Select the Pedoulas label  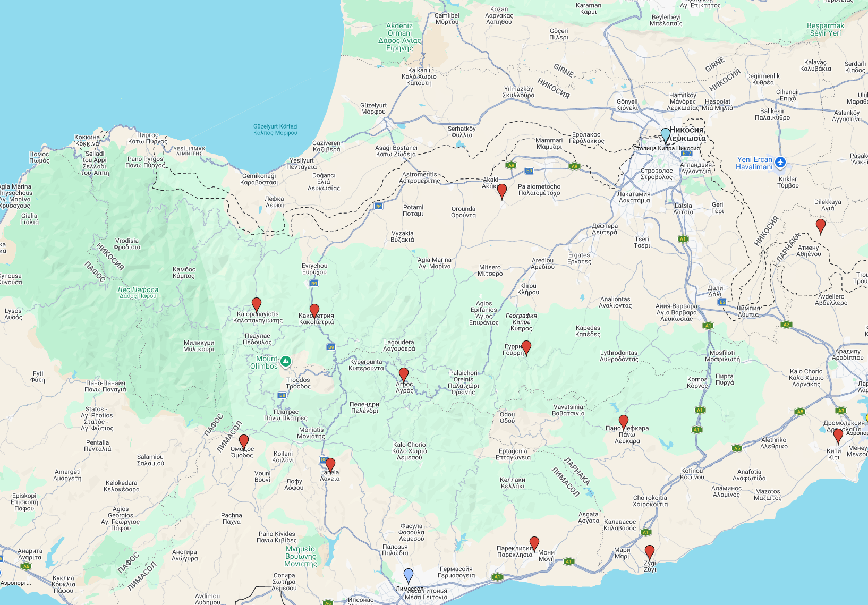click(258, 339)
